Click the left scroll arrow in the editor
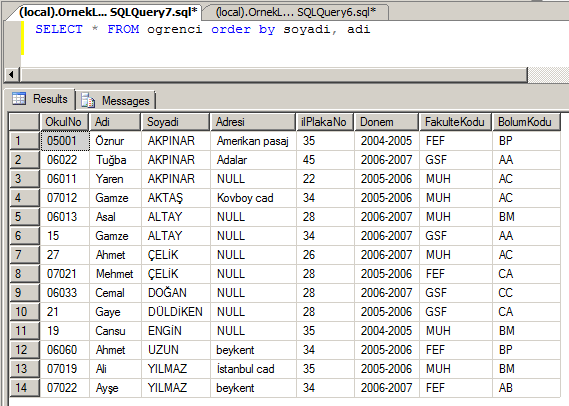This screenshot has width=569, height=406. [11, 75]
